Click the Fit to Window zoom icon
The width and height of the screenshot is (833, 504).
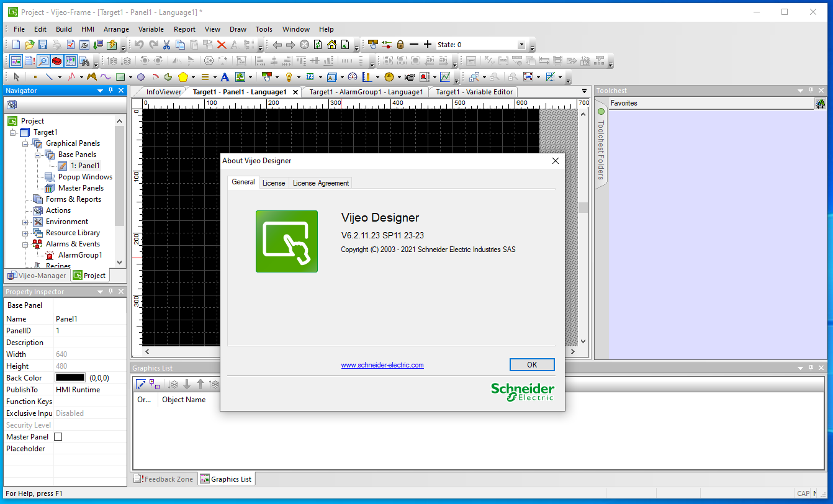point(528,77)
